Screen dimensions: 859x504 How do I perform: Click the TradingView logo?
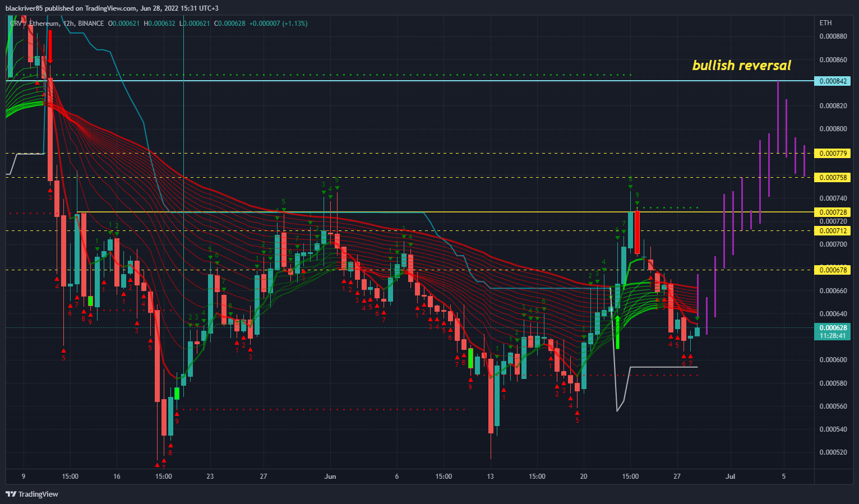(32, 494)
